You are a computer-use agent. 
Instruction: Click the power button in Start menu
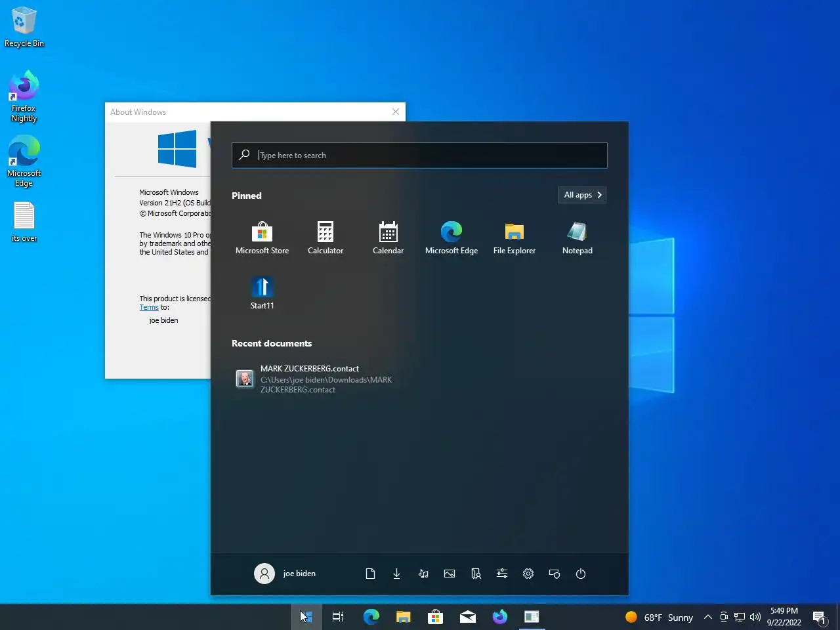pos(581,574)
